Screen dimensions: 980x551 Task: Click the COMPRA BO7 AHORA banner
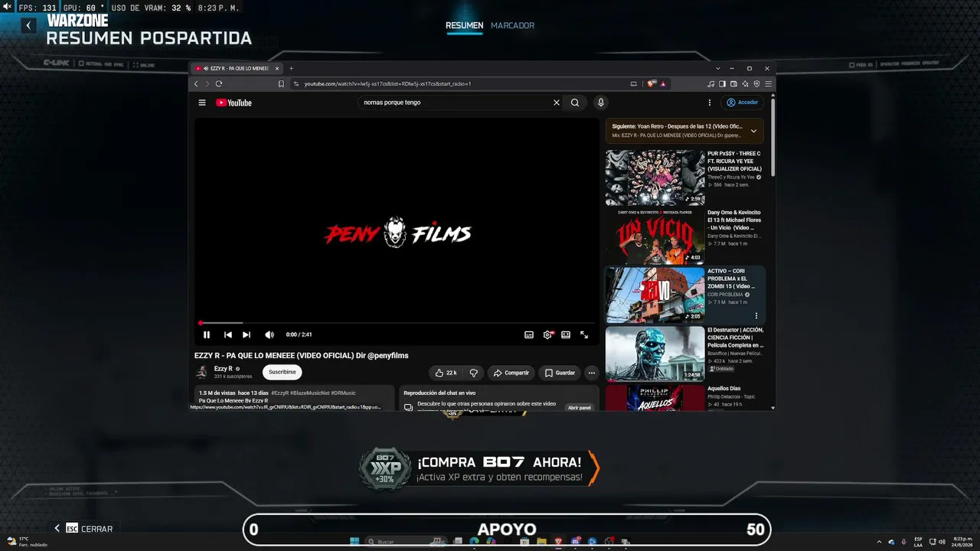[x=480, y=468]
